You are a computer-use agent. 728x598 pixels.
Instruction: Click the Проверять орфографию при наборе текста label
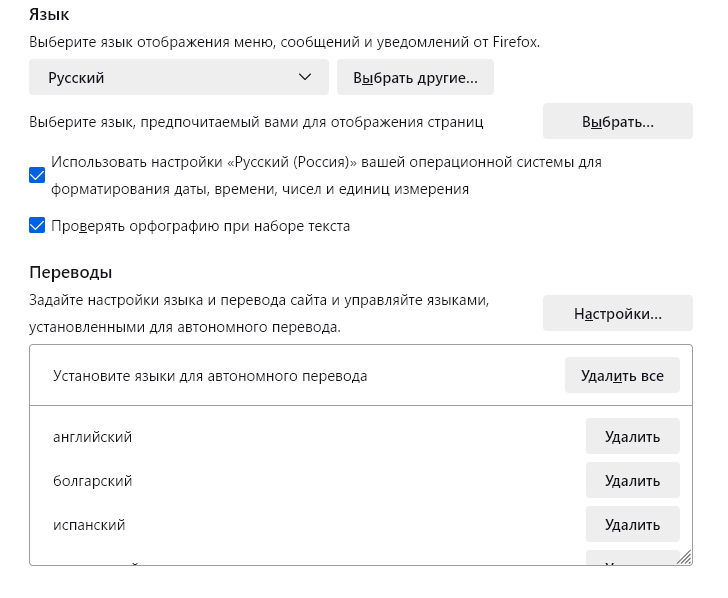(x=201, y=226)
